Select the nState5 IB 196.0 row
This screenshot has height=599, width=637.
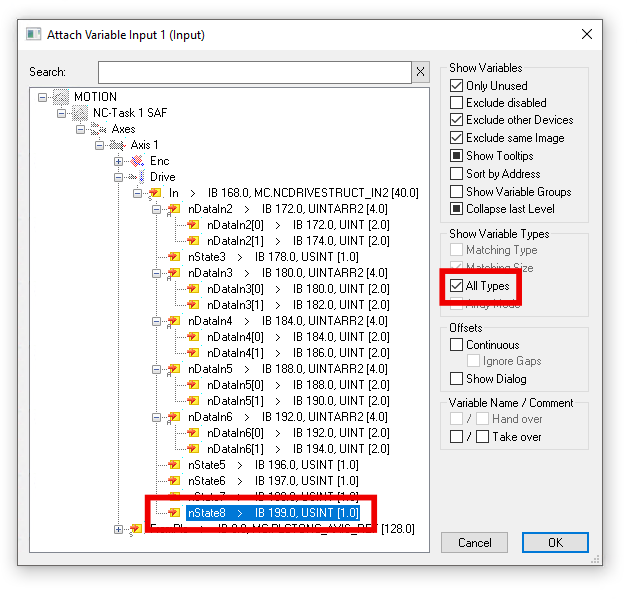pyautogui.click(x=273, y=464)
